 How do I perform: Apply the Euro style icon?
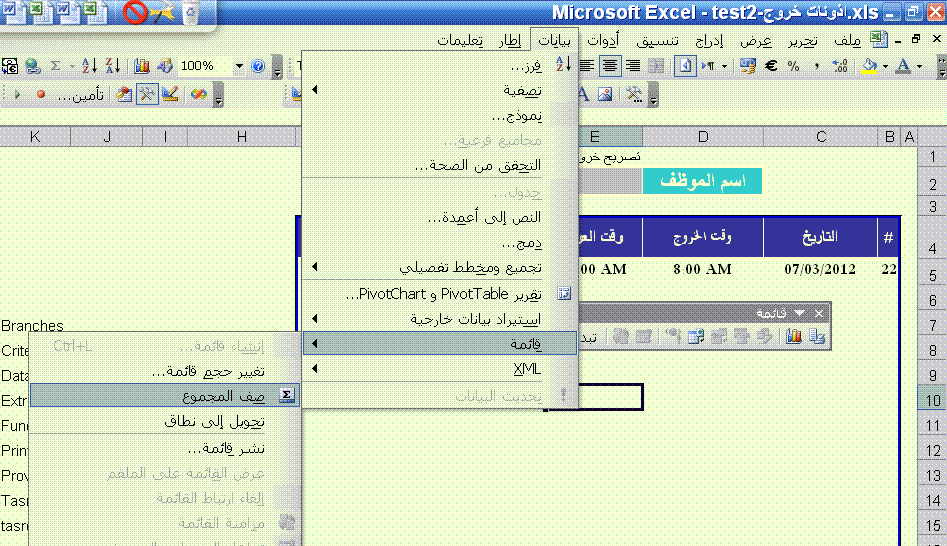(771, 66)
